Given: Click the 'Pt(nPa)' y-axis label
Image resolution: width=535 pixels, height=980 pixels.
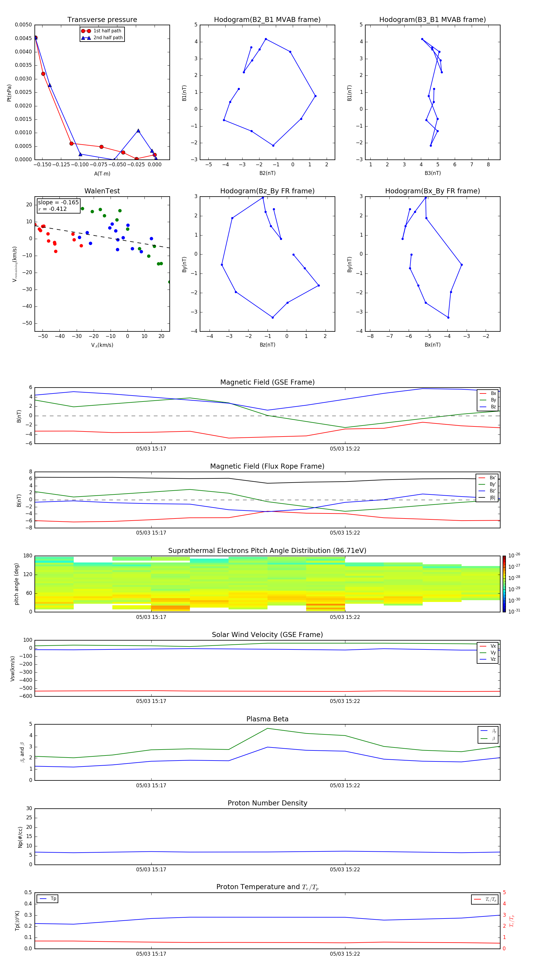Looking at the screenshot, I should [x=9, y=92].
